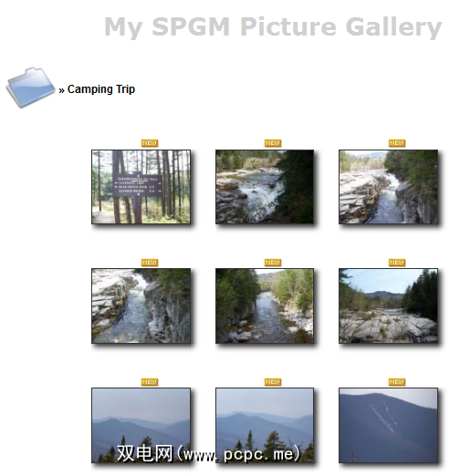Viewport: 460px width, 476px height.
Task: Click NEW badge above rocky riverbed photo
Action: pos(397,263)
